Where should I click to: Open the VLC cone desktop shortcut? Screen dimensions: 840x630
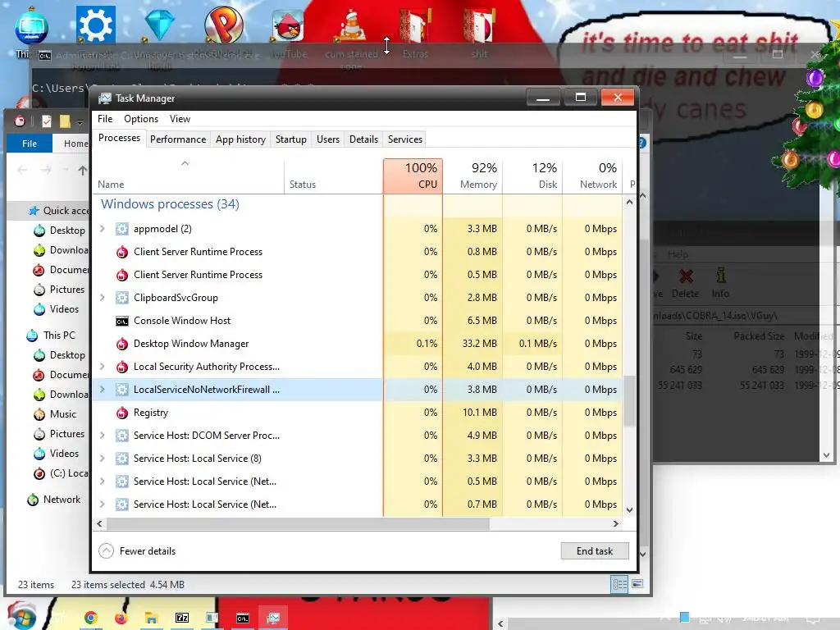tap(351, 25)
